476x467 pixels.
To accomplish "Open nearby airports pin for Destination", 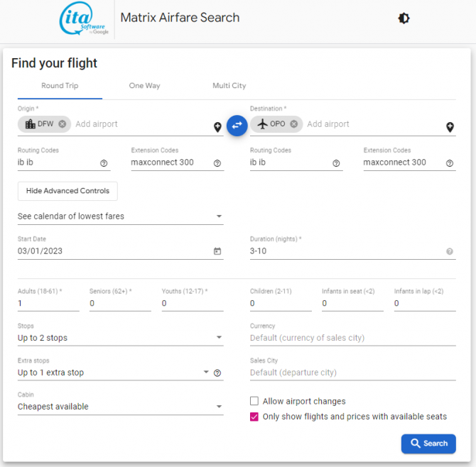I will pyautogui.click(x=450, y=127).
